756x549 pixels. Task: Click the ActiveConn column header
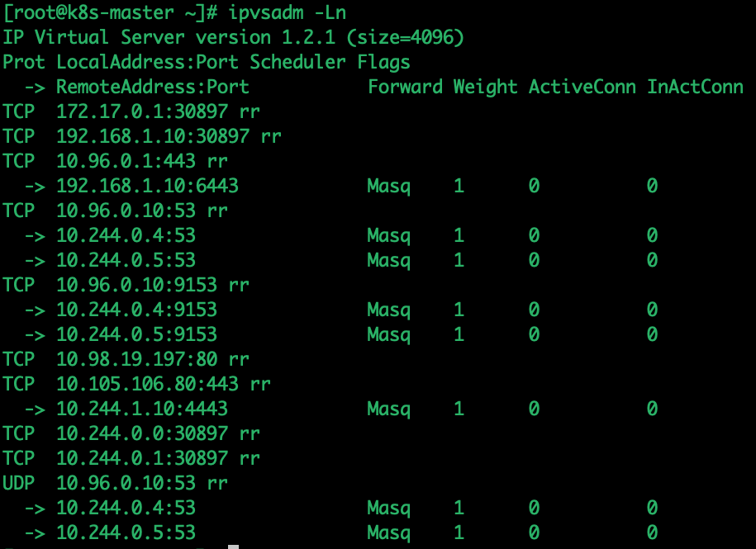coord(582,88)
